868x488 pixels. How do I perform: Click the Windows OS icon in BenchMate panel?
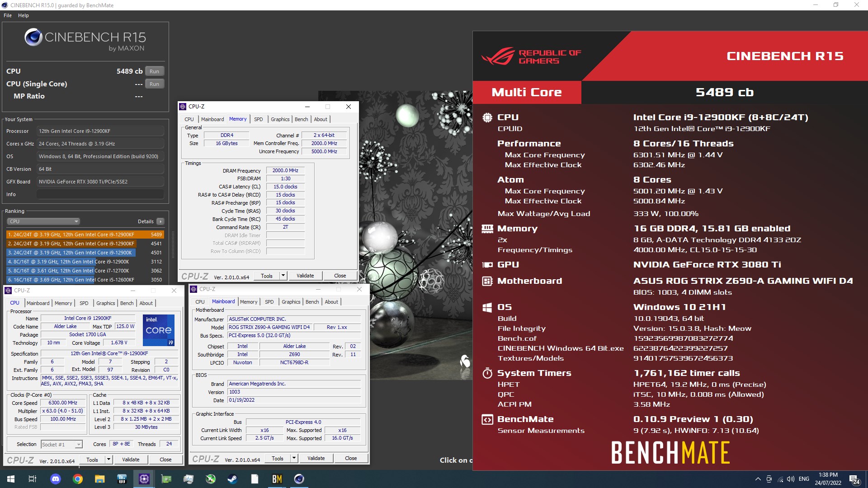click(x=487, y=307)
